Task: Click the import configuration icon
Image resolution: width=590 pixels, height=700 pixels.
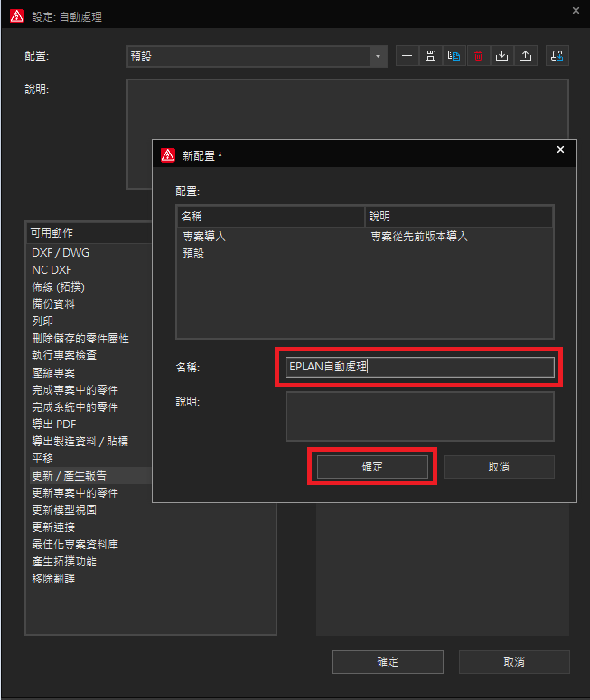Action: click(x=502, y=56)
